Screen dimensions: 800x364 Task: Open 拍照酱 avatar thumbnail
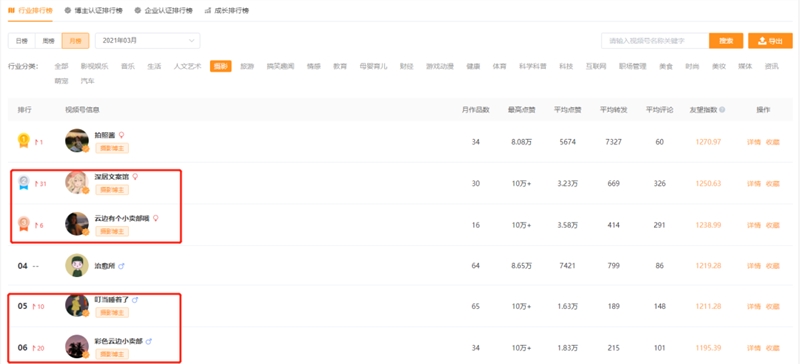tap(77, 140)
